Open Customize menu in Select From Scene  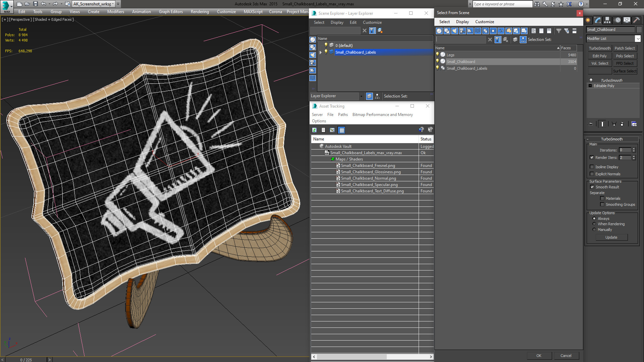point(484,22)
